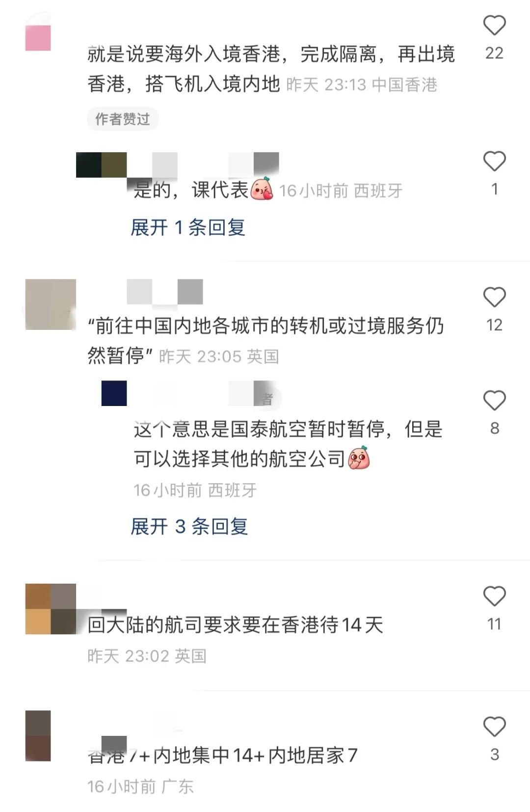Like the comment with 22 likes
The image size is (530, 812).
(x=494, y=26)
